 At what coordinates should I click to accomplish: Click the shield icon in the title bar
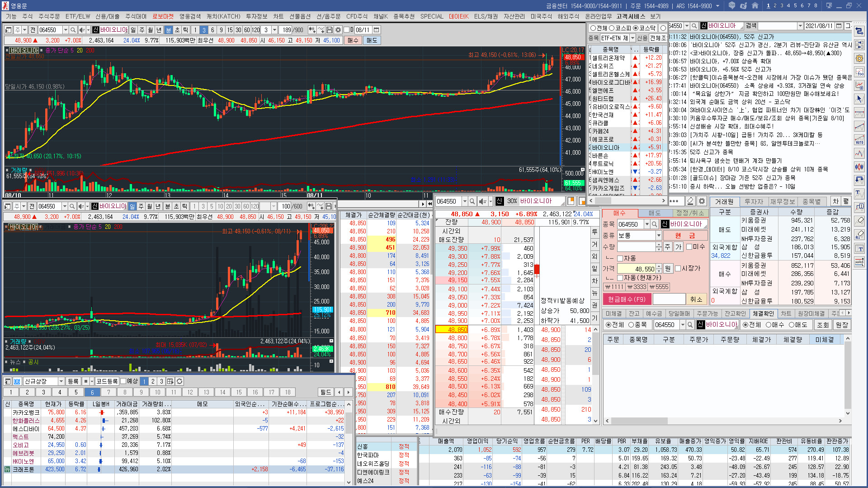(x=732, y=6)
